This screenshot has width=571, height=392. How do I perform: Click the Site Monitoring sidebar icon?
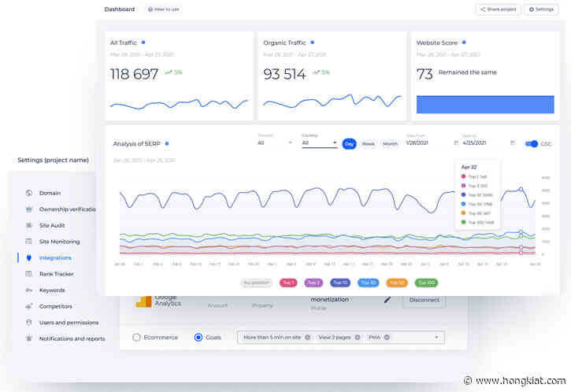[29, 242]
